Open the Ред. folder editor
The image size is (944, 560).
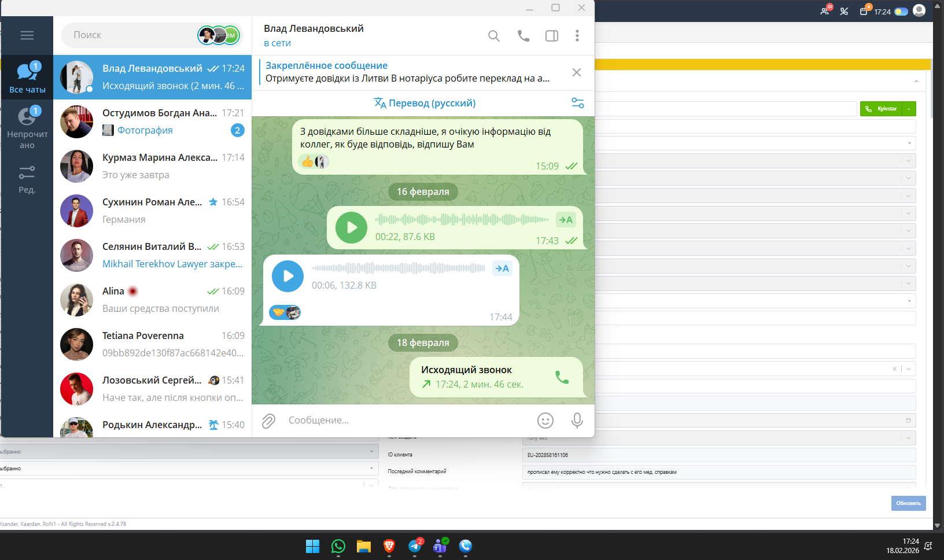pyautogui.click(x=27, y=179)
